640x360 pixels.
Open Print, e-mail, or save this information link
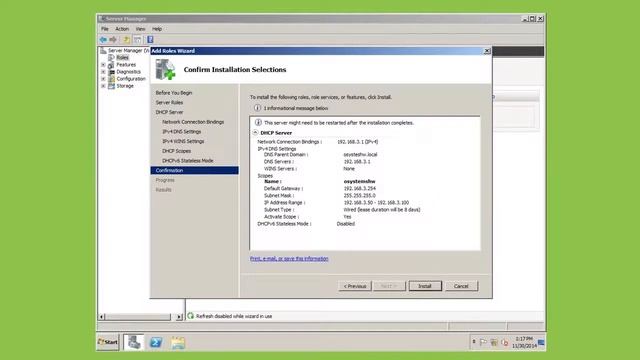point(289,259)
